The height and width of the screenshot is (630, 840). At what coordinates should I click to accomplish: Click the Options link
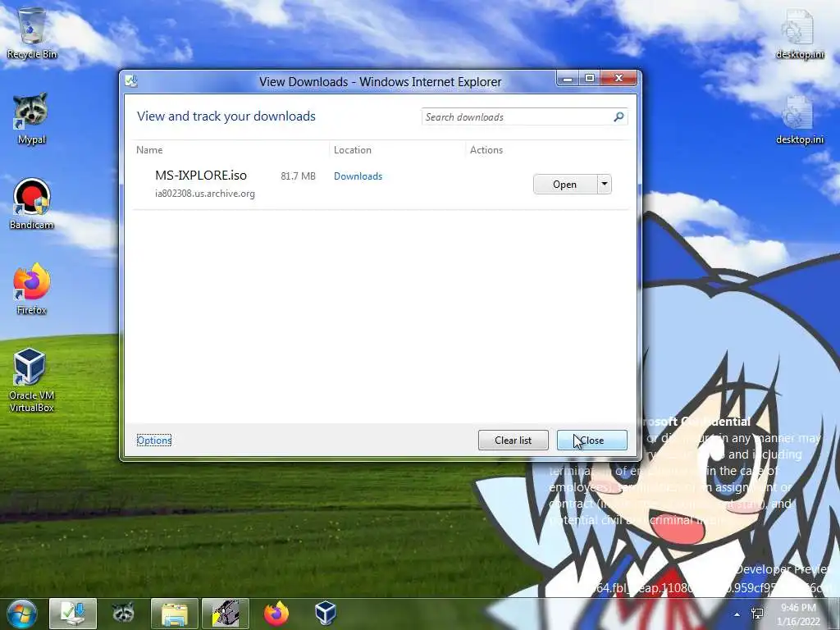[x=154, y=441]
